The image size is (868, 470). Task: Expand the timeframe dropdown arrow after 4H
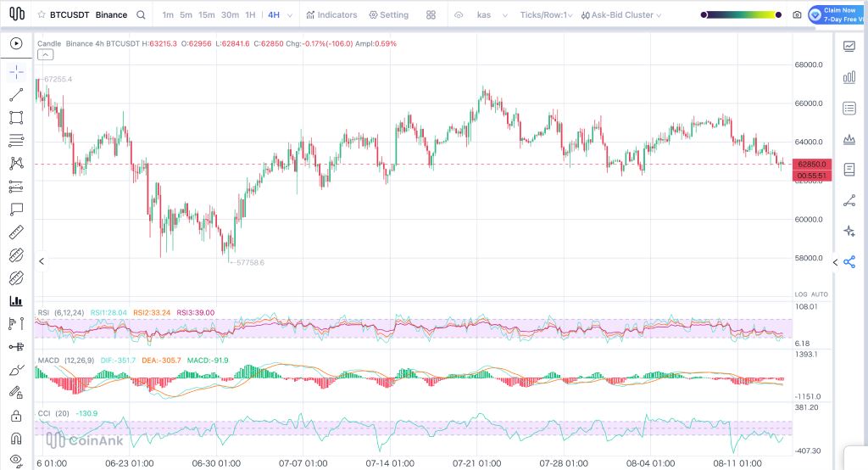point(290,15)
